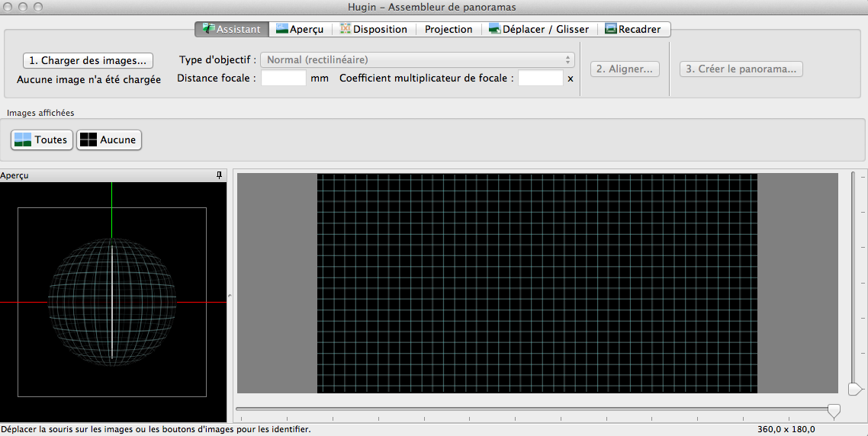The image size is (868, 436).
Task: Click '1. Charger des images...' button
Action: point(88,60)
